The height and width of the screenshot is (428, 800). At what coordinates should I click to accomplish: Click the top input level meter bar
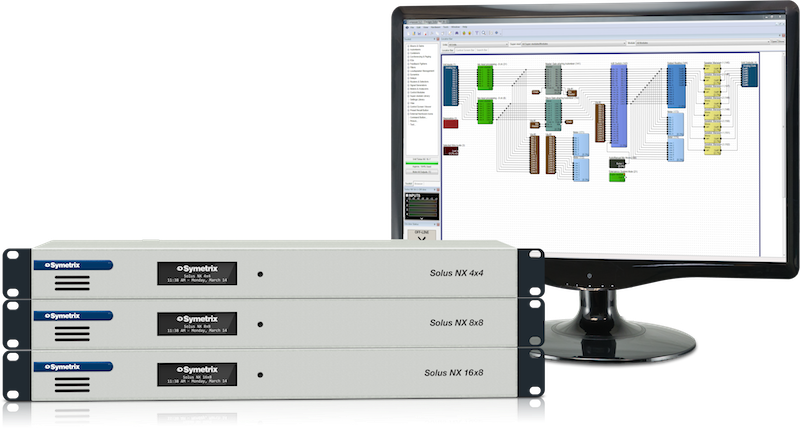pyautogui.click(x=422, y=201)
